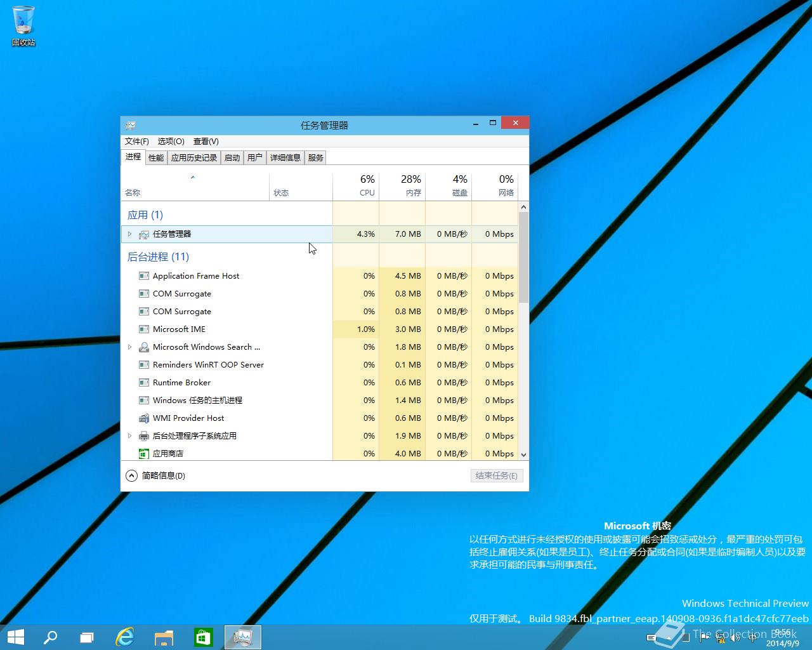Collapse to 简略信息 view

click(155, 475)
